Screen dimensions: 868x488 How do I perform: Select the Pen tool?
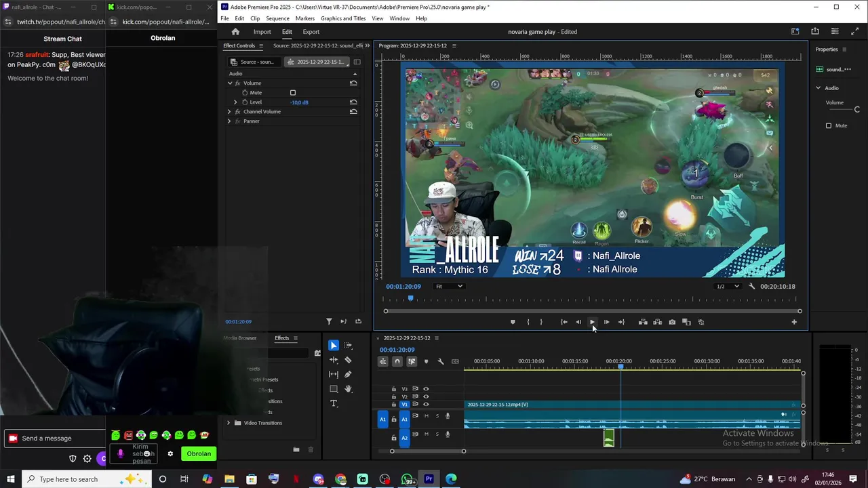tap(349, 374)
